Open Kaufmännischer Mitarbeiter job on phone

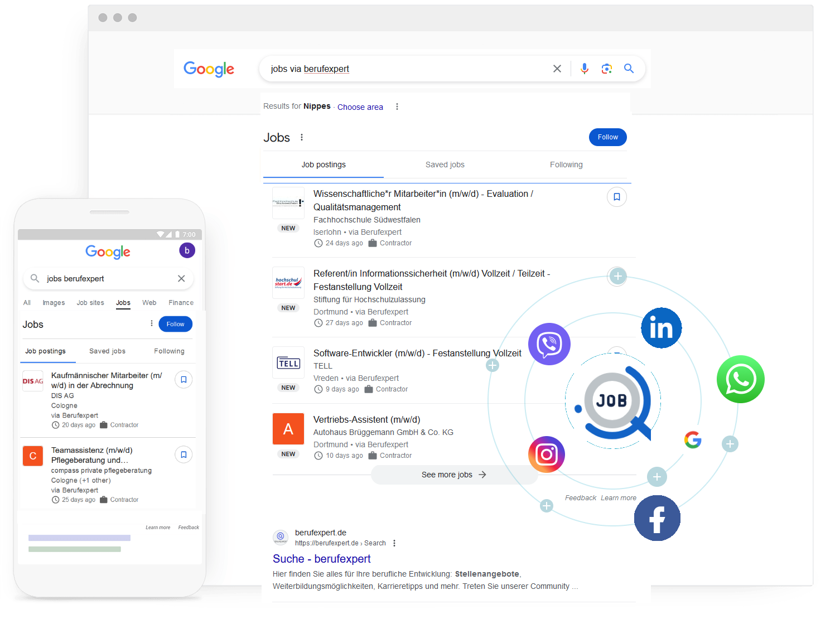point(107,380)
